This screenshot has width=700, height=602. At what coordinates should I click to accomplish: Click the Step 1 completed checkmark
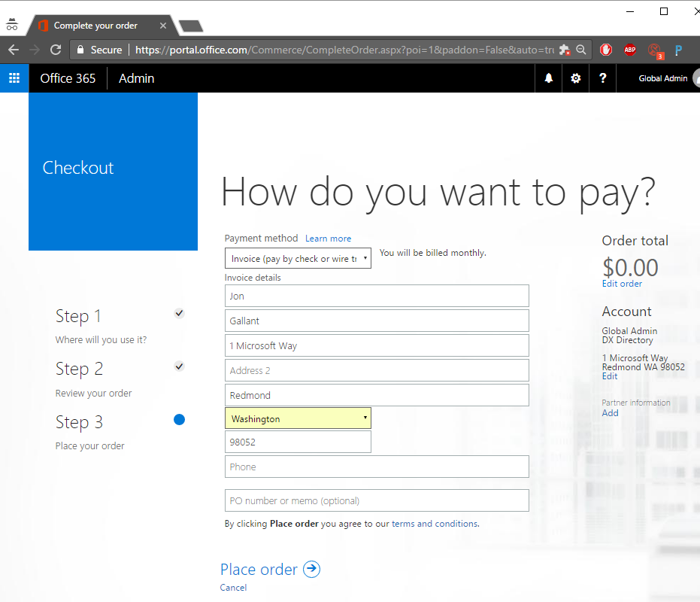pos(179,313)
